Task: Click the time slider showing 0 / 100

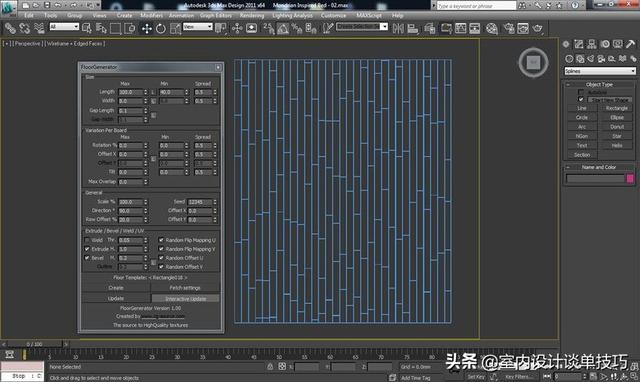Action: (x=34, y=344)
